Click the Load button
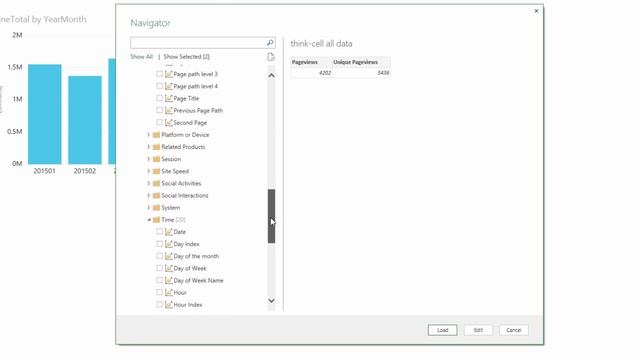Image resolution: width=640 pixels, height=360 pixels. tap(442, 330)
